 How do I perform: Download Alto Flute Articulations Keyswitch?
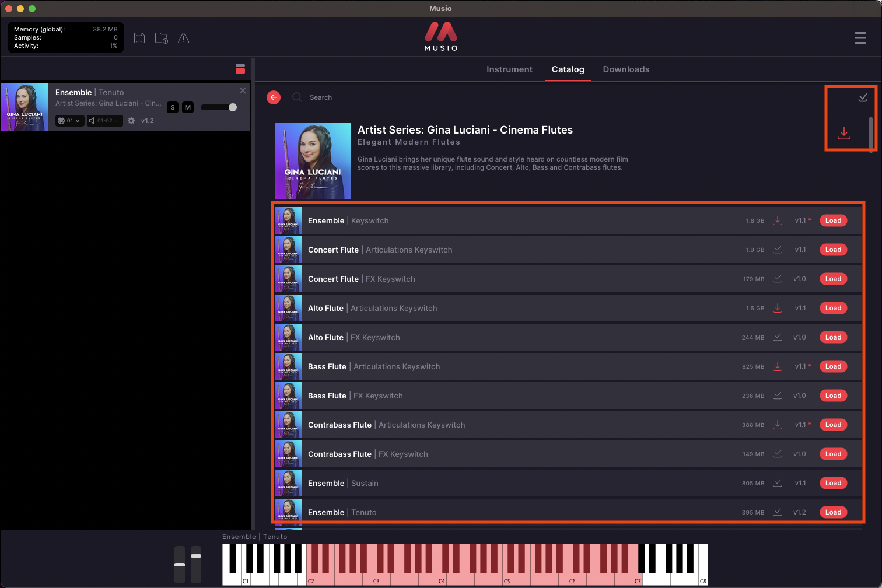pyautogui.click(x=778, y=308)
